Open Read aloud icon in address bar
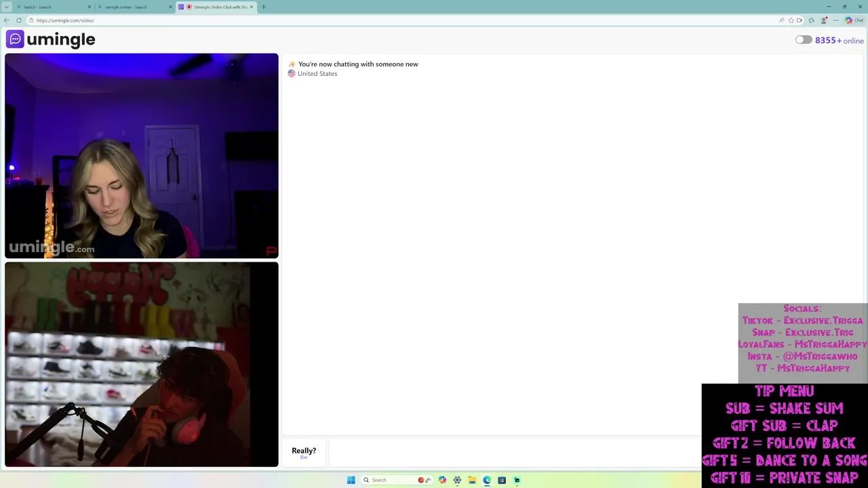The height and width of the screenshot is (488, 868). 782,20
